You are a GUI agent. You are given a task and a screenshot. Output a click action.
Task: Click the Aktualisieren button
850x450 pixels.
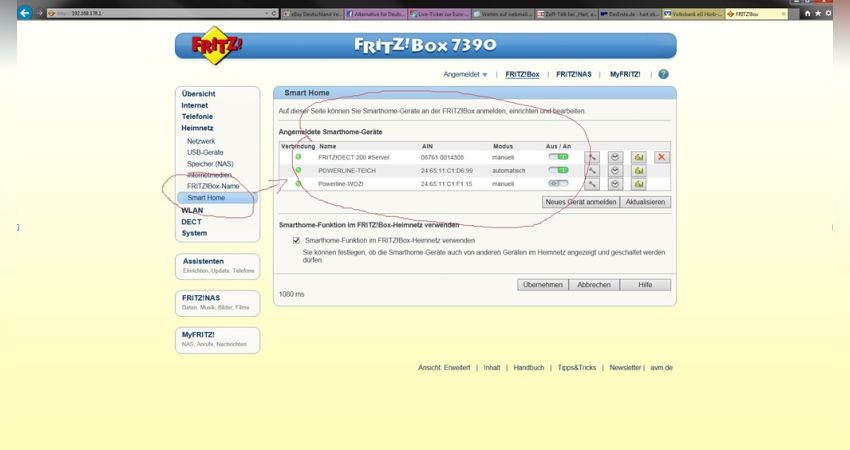645,202
